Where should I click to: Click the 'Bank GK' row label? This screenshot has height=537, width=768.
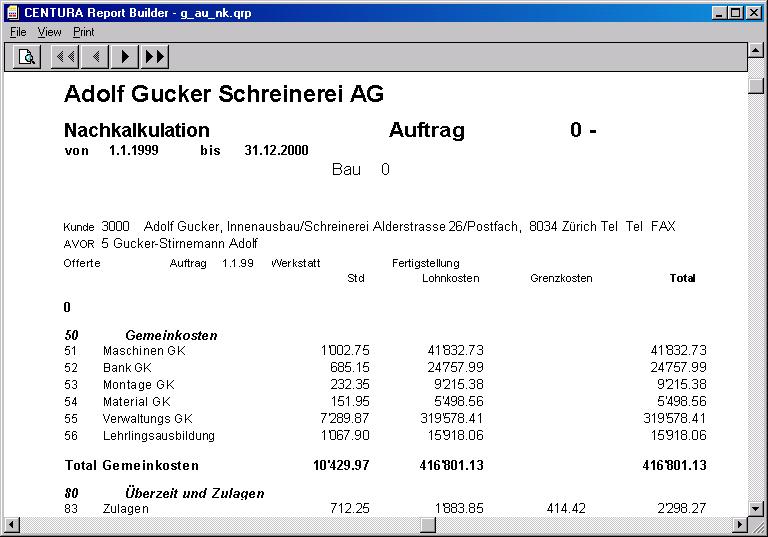(127, 368)
